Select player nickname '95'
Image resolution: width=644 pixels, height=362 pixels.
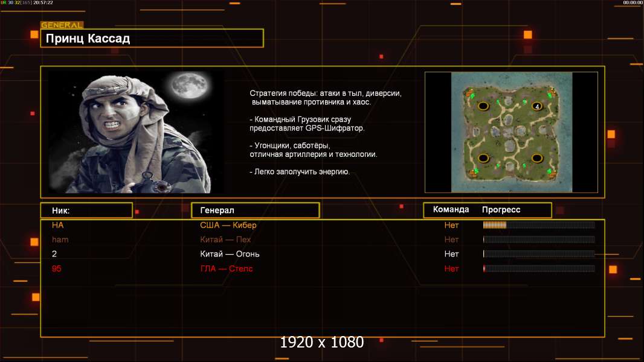[57, 268]
